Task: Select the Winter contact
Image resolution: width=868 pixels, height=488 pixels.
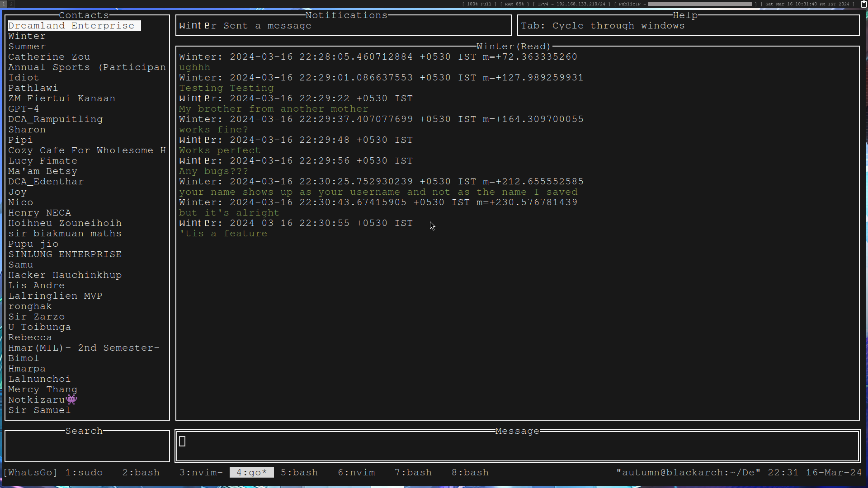Action: 27,36
